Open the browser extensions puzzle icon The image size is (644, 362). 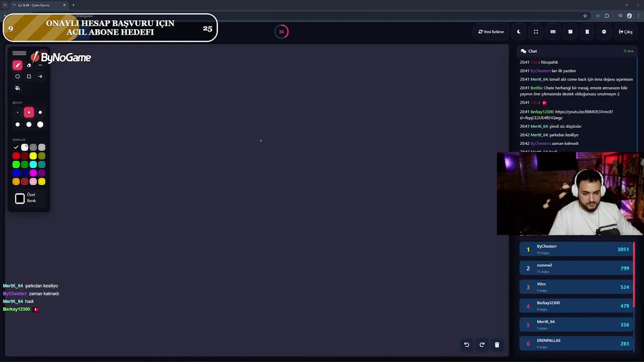tap(607, 16)
